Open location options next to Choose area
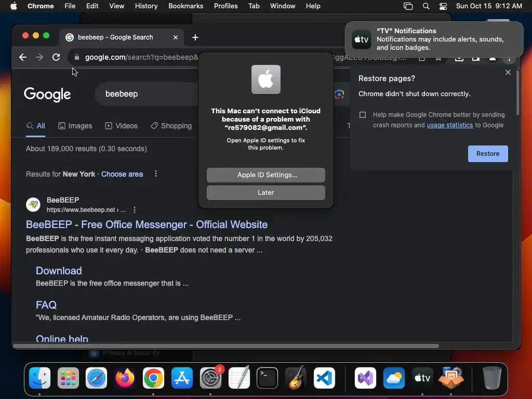Image resolution: width=532 pixels, height=399 pixels. coord(156,174)
